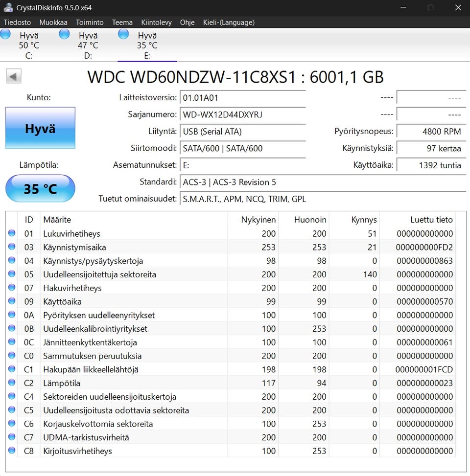The image size is (470, 476).
Task: Open the Toiminto menu
Action: point(90,23)
